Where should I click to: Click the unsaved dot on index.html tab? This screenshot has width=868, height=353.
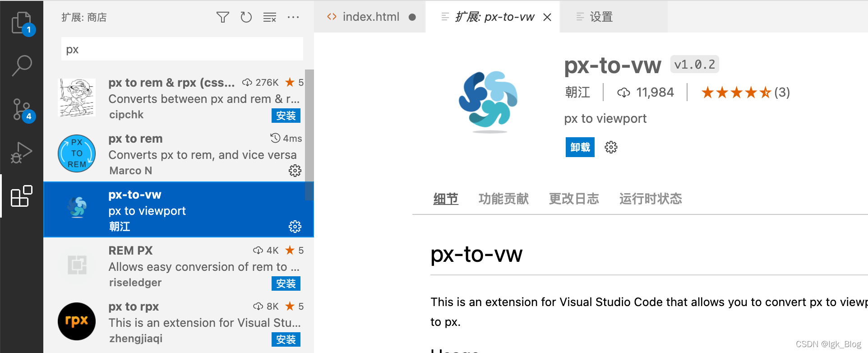point(412,17)
